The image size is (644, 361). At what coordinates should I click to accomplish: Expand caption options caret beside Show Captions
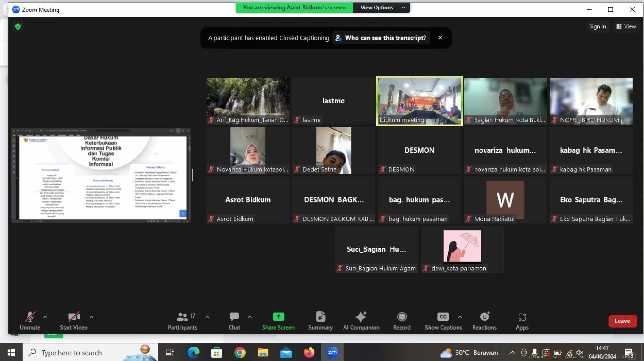click(460, 317)
